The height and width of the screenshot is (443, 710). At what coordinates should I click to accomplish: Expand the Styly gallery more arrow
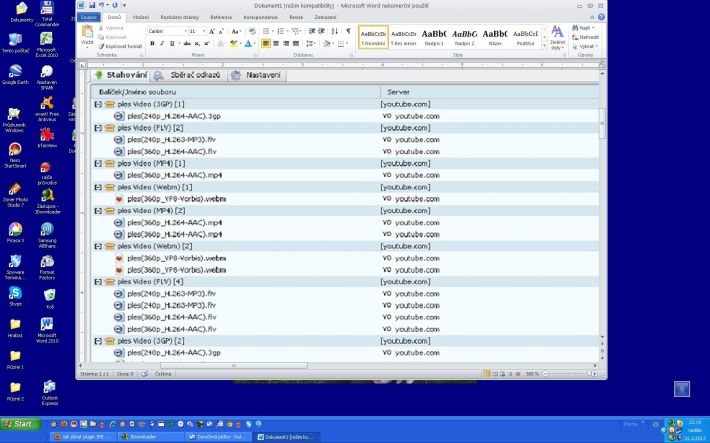[544, 45]
